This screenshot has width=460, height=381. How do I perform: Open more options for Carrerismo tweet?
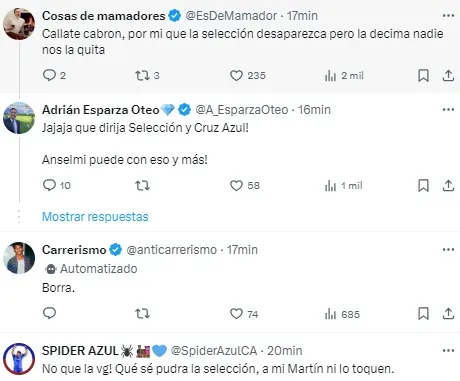(448, 250)
